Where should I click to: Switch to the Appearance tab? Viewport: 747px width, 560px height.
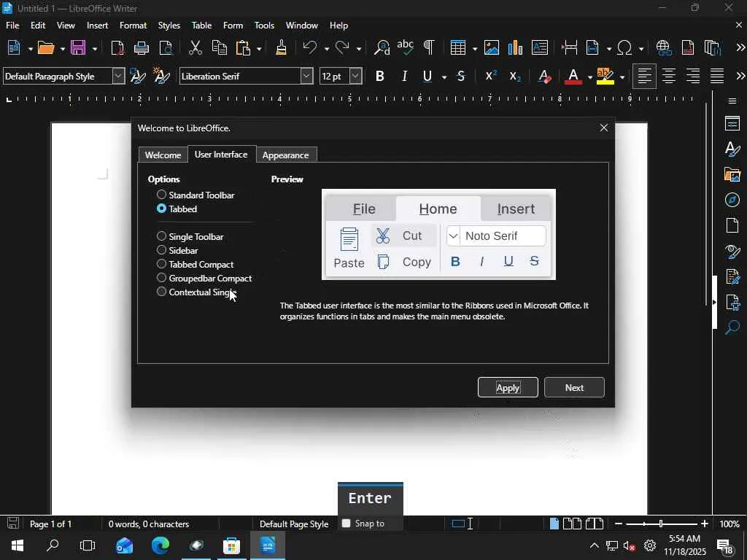[x=285, y=155]
